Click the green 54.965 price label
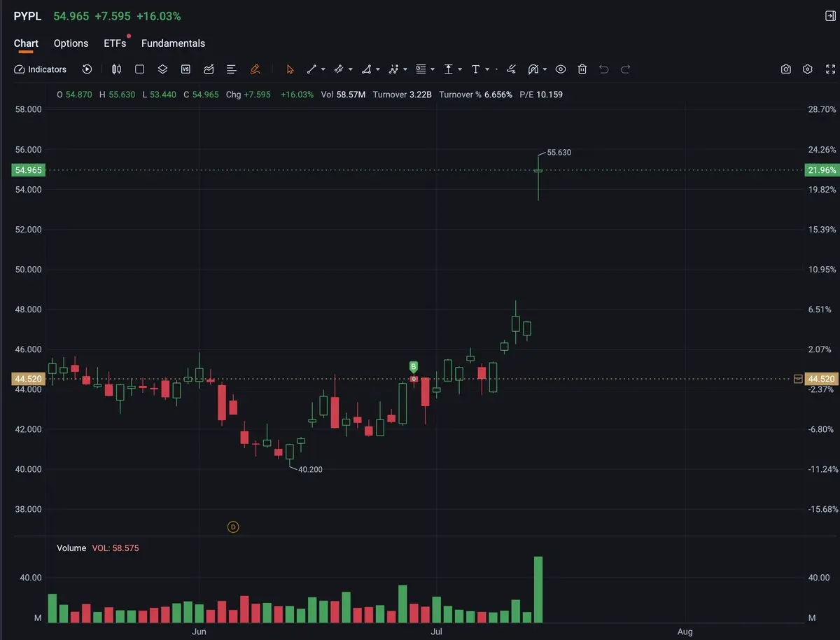Viewport: 840px width, 640px height. pyautogui.click(x=28, y=170)
